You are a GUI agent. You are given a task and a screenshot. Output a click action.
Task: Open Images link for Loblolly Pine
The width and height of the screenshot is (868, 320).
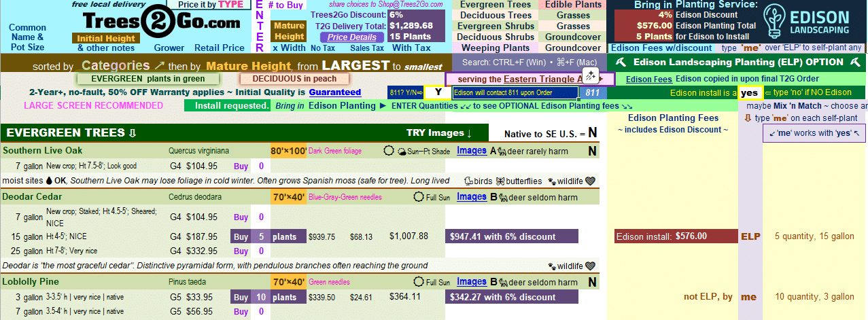[x=472, y=281]
